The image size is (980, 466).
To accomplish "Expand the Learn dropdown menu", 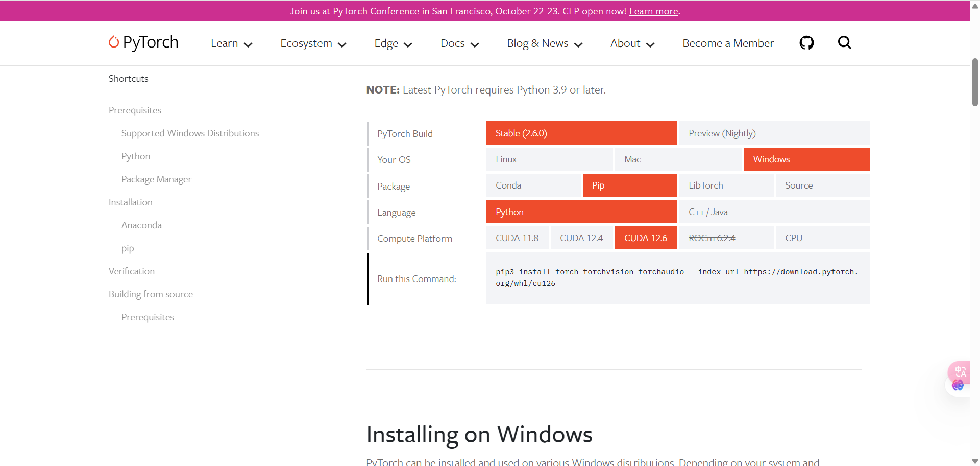I will [x=232, y=43].
